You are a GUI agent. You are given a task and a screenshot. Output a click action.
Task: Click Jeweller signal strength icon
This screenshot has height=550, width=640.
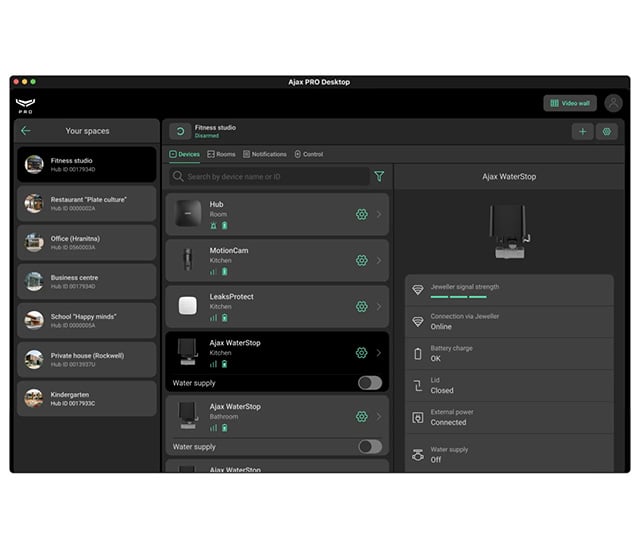[418, 290]
